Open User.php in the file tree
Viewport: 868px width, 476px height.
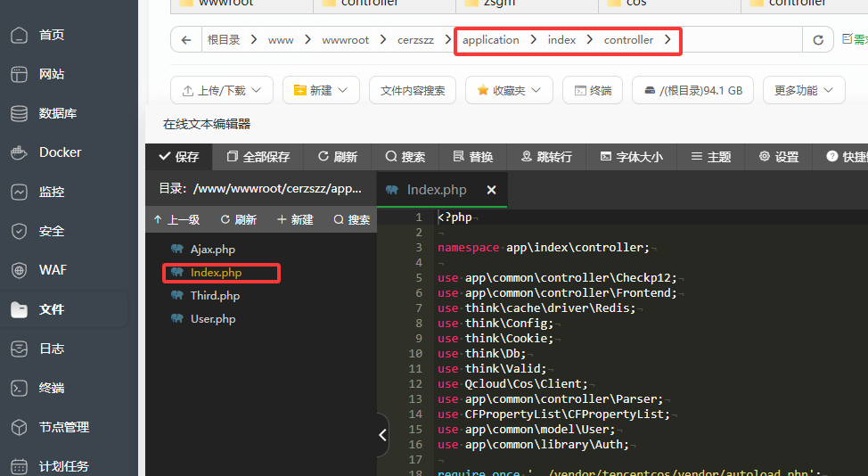pos(212,319)
